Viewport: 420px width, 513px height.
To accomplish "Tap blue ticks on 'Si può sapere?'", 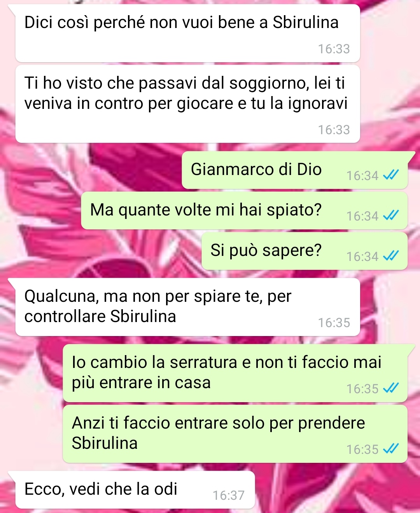I will (390, 256).
